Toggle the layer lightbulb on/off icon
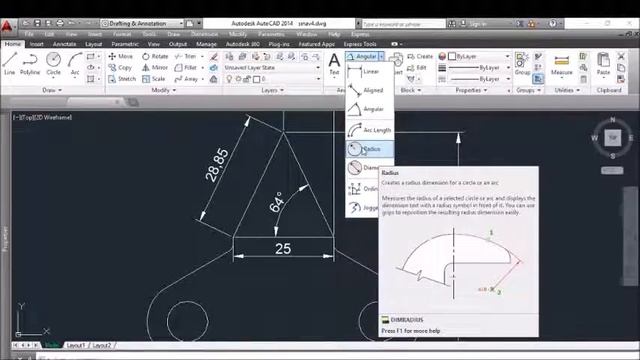 coord(229,79)
